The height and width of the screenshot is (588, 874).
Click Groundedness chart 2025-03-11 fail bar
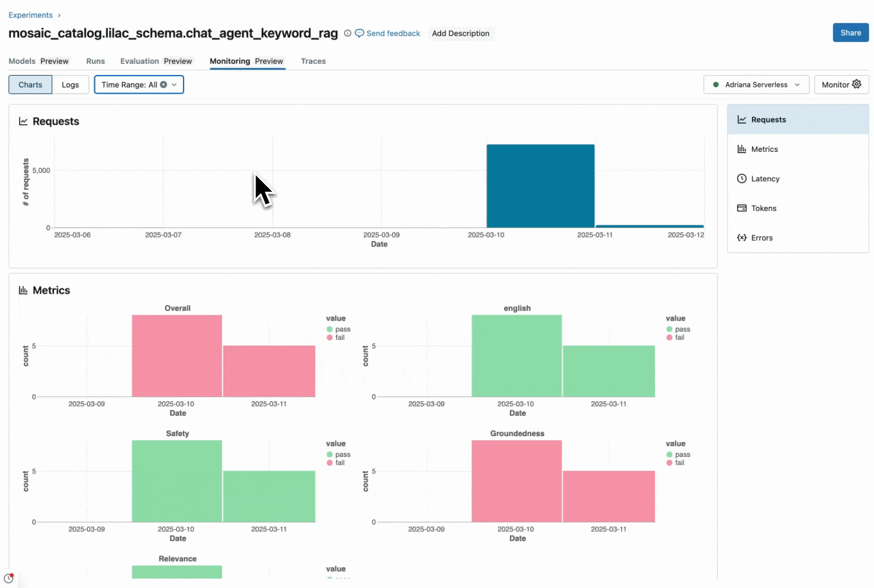coord(609,497)
